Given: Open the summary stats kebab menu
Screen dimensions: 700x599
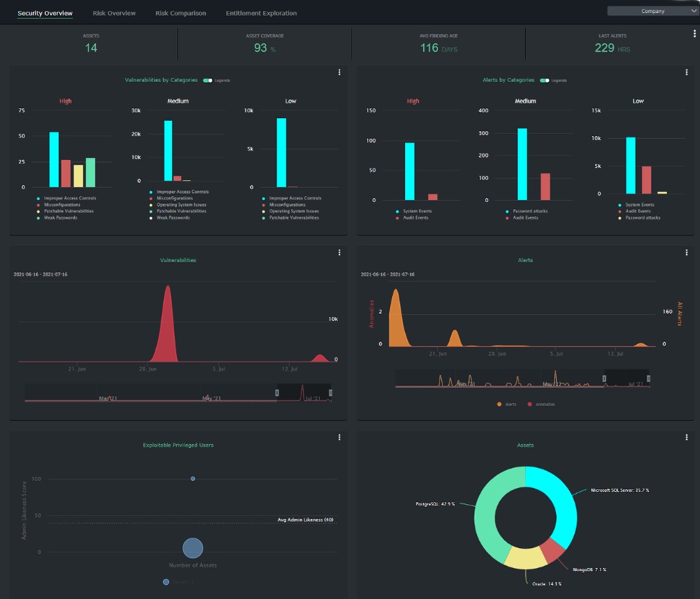Looking at the screenshot, I should pyautogui.click(x=694, y=34).
